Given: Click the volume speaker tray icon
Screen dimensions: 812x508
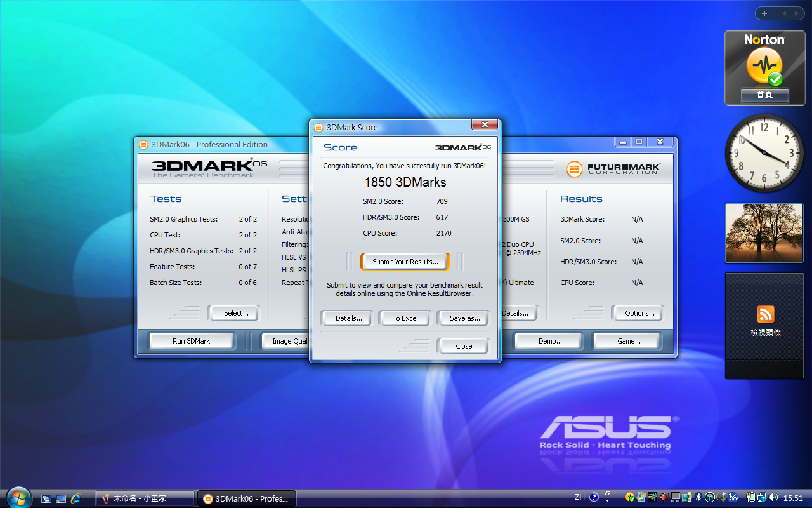Looking at the screenshot, I should pos(773,497).
